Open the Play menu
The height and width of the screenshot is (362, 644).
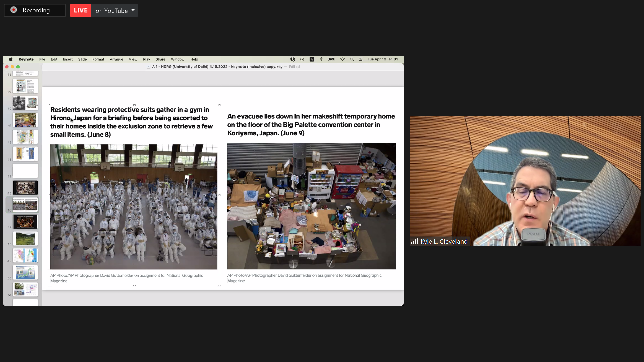[146, 59]
